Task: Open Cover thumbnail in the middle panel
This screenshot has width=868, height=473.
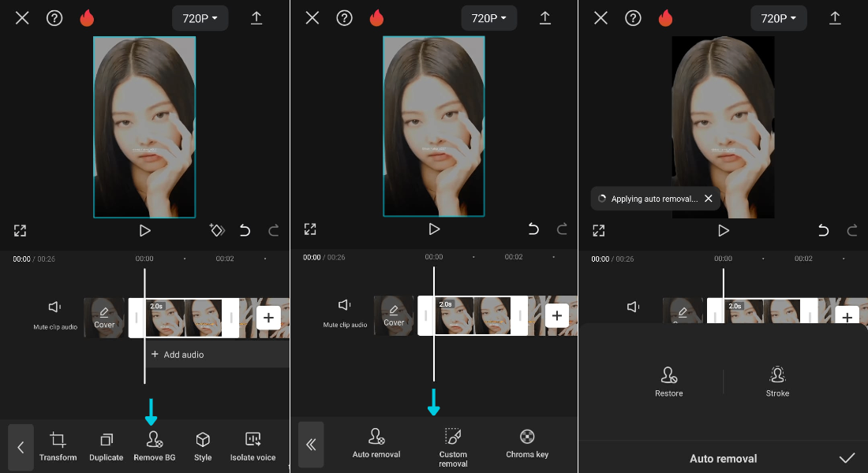Action: coord(394,317)
